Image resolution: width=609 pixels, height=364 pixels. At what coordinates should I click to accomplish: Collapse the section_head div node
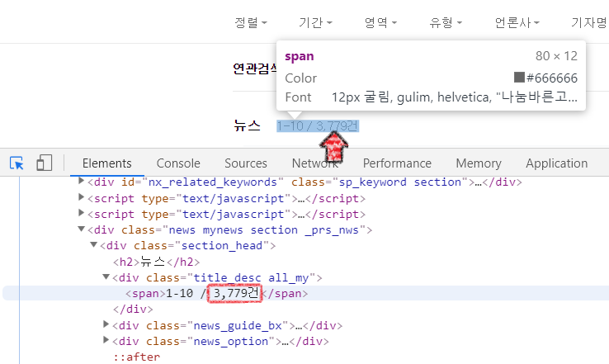93,245
